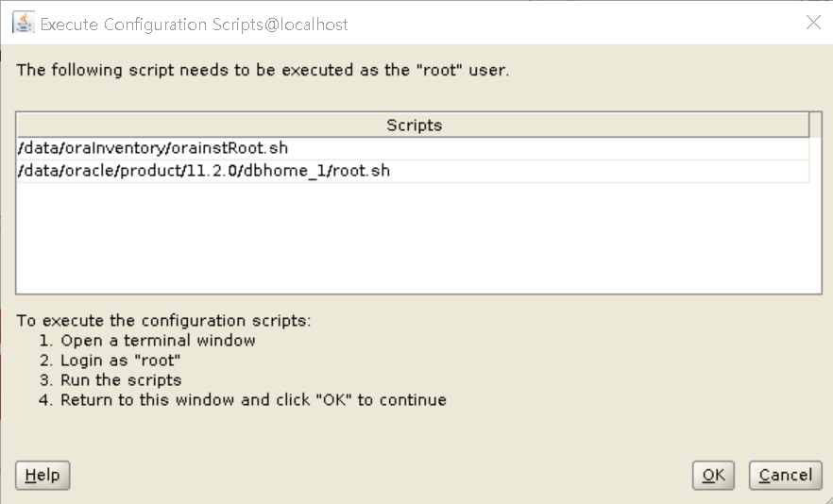Viewport: 833px width, 504px height.
Task: Click the dialog title text
Action: 194,25
